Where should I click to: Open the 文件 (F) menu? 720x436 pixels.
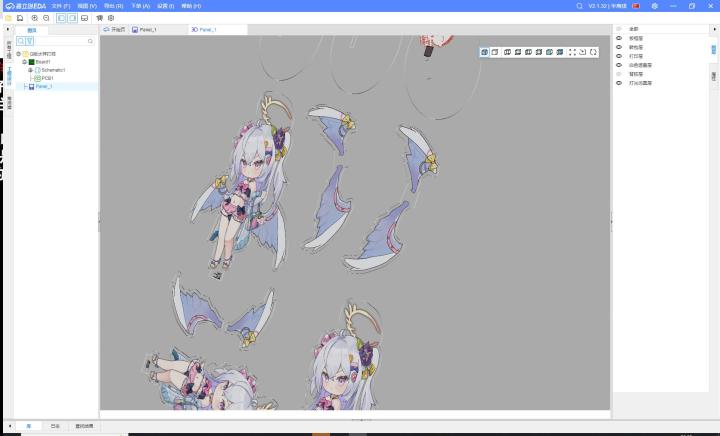tap(61, 6)
